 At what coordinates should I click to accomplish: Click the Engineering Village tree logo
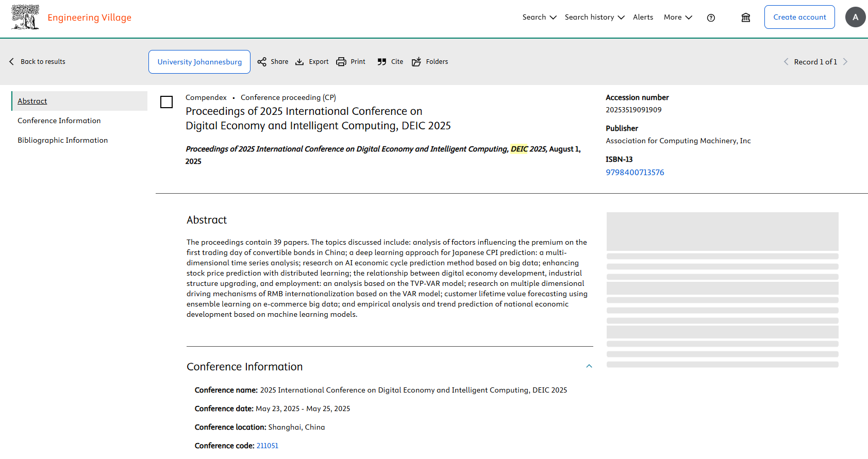(x=25, y=17)
